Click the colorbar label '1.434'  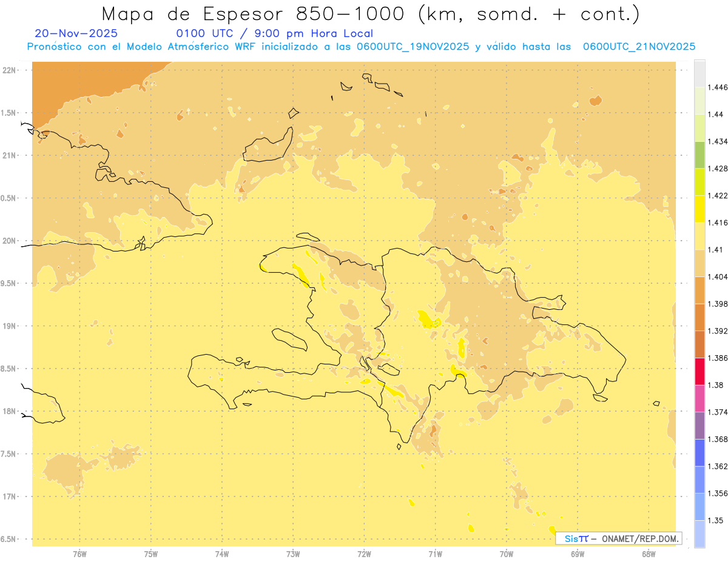coord(718,141)
